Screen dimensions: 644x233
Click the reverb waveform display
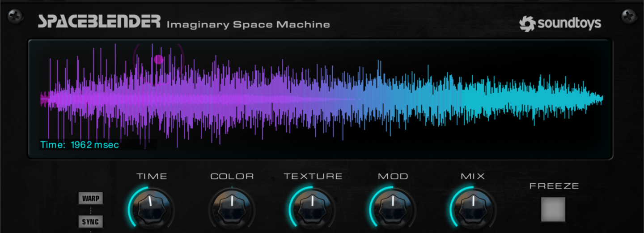320,99
